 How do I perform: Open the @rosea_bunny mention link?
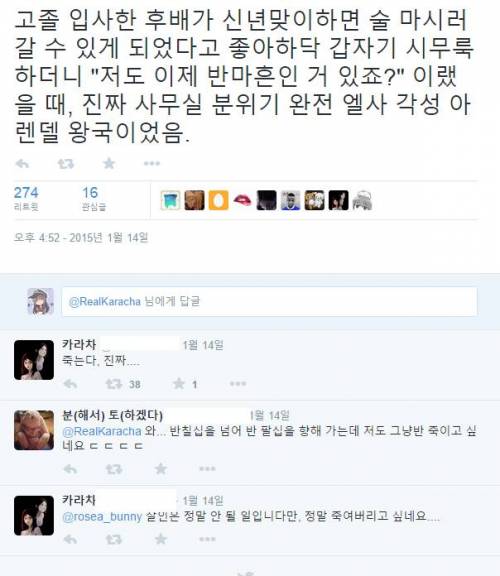pyautogui.click(x=102, y=517)
